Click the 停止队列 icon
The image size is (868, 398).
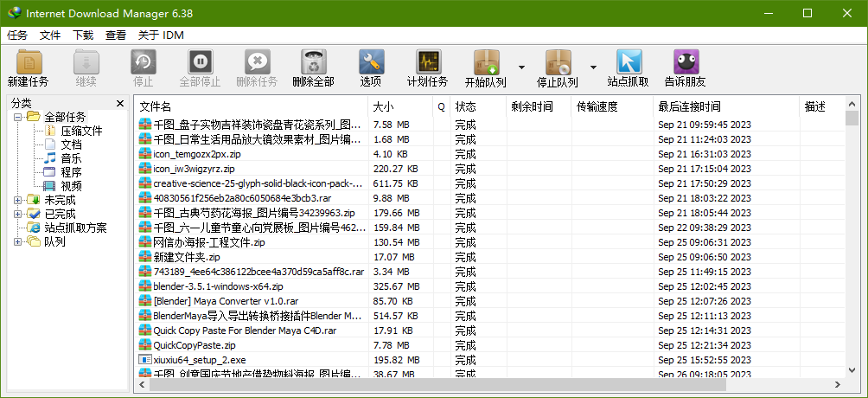(x=558, y=62)
